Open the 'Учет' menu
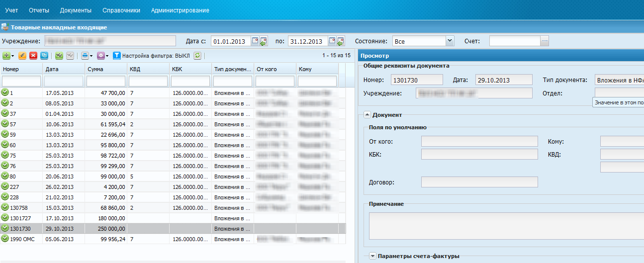This screenshot has width=644, height=263. tap(11, 10)
